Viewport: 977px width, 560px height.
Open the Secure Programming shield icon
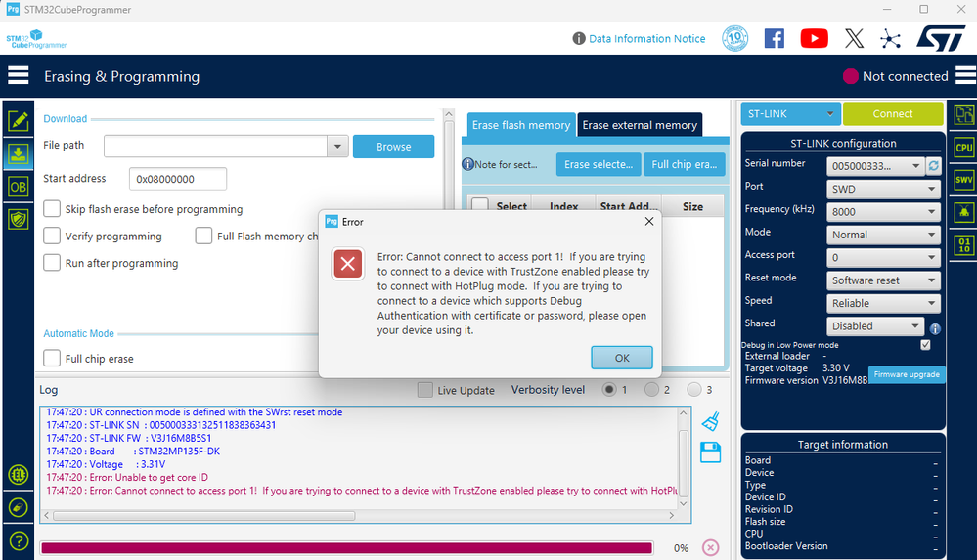[18, 219]
